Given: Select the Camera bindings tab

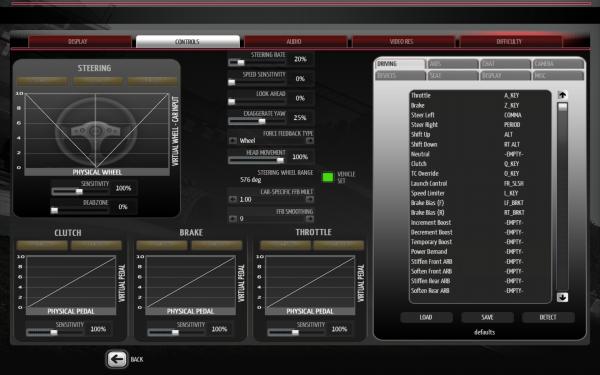Looking at the screenshot, I should pyautogui.click(x=558, y=64).
